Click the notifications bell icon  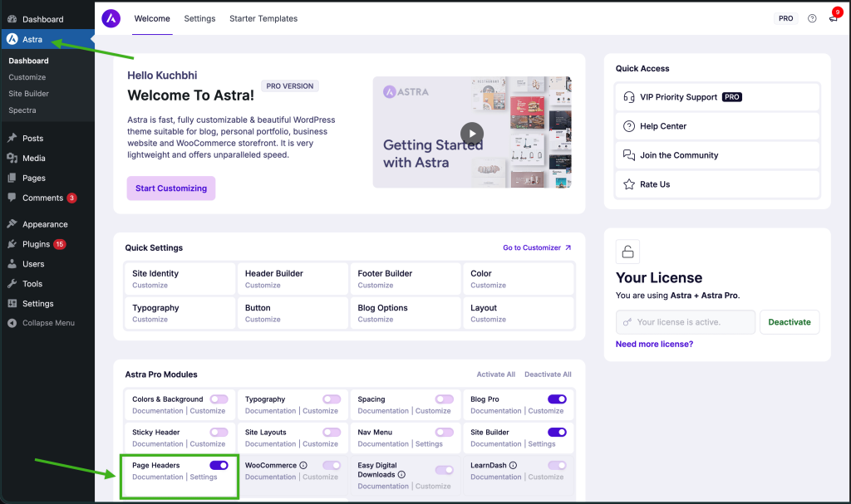click(x=834, y=18)
